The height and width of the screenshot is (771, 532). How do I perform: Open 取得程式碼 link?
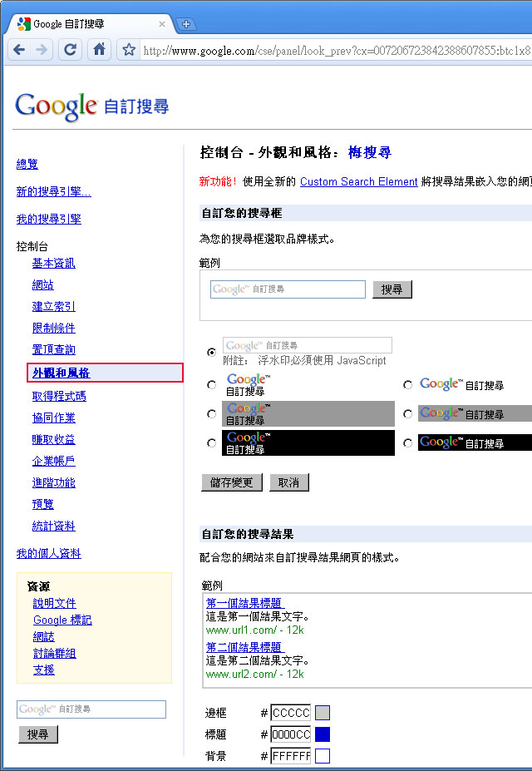tap(59, 396)
